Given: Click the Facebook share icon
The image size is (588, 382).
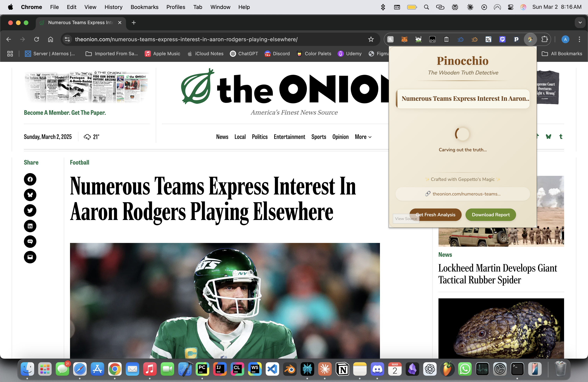Looking at the screenshot, I should point(30,179).
